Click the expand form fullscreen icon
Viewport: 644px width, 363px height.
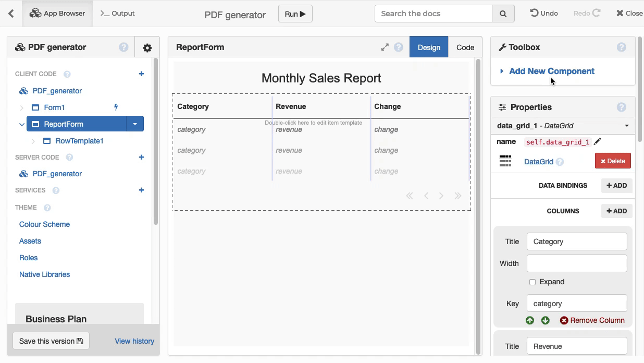(385, 47)
